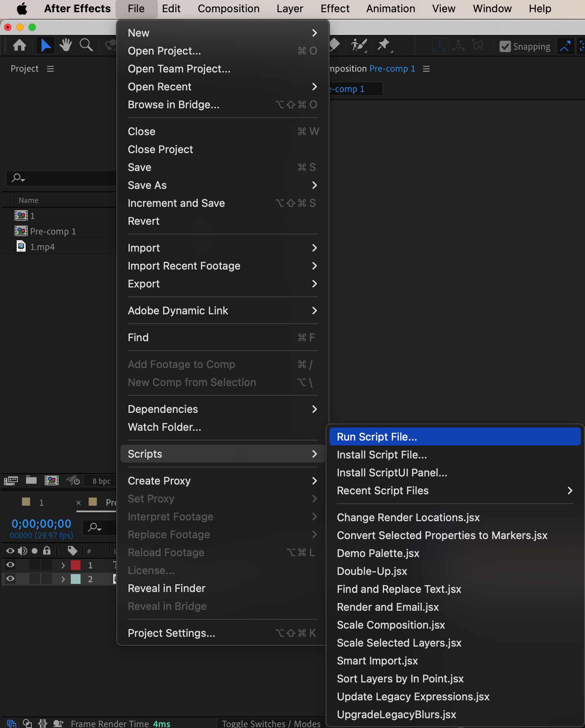Click the current timecode display
The width and height of the screenshot is (585, 728).
[41, 524]
